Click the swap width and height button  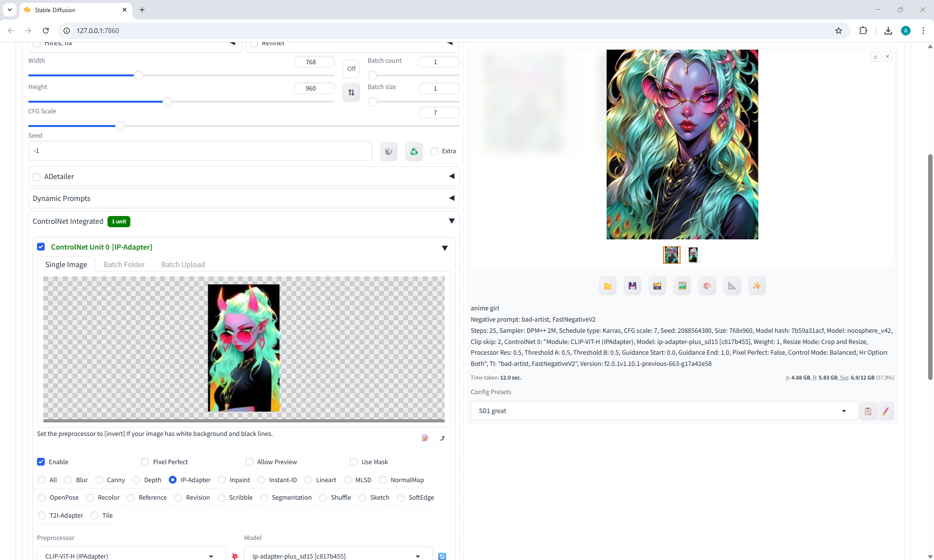(x=351, y=92)
